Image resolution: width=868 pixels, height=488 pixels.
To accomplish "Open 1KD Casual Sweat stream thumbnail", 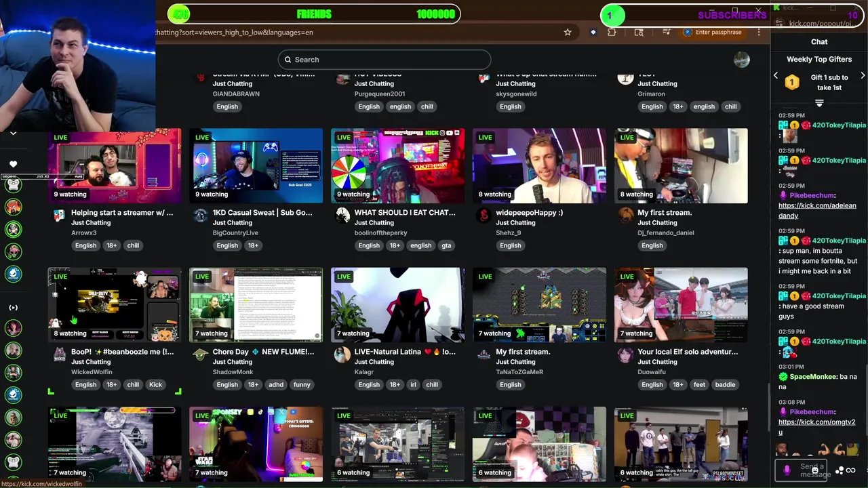I will (256, 165).
